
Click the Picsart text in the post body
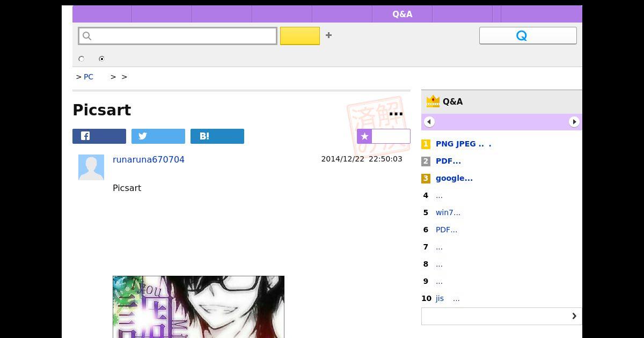click(127, 188)
